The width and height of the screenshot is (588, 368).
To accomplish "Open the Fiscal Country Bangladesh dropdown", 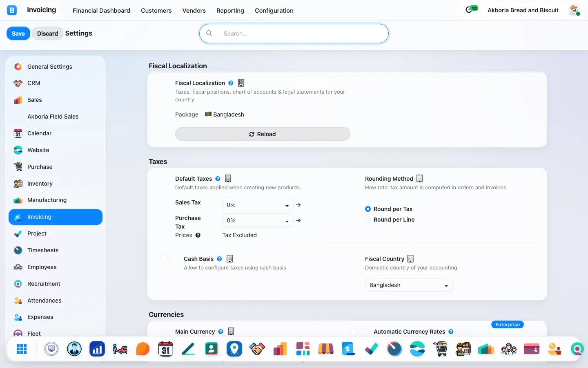I will (x=409, y=285).
